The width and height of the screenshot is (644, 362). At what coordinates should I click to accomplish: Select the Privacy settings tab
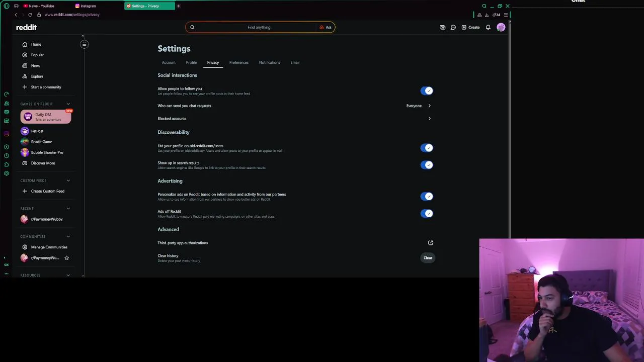(213, 62)
